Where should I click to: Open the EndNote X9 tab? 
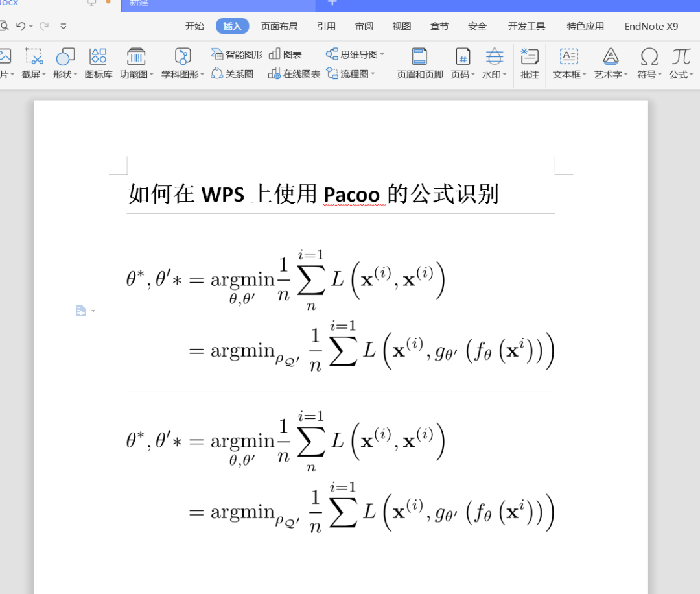tap(651, 27)
